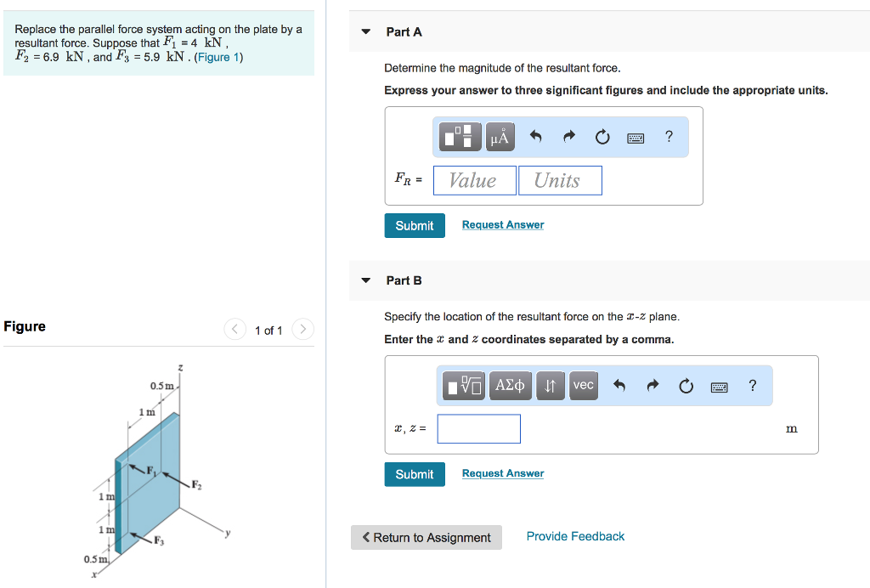Open the Part A help question mark

click(x=669, y=136)
